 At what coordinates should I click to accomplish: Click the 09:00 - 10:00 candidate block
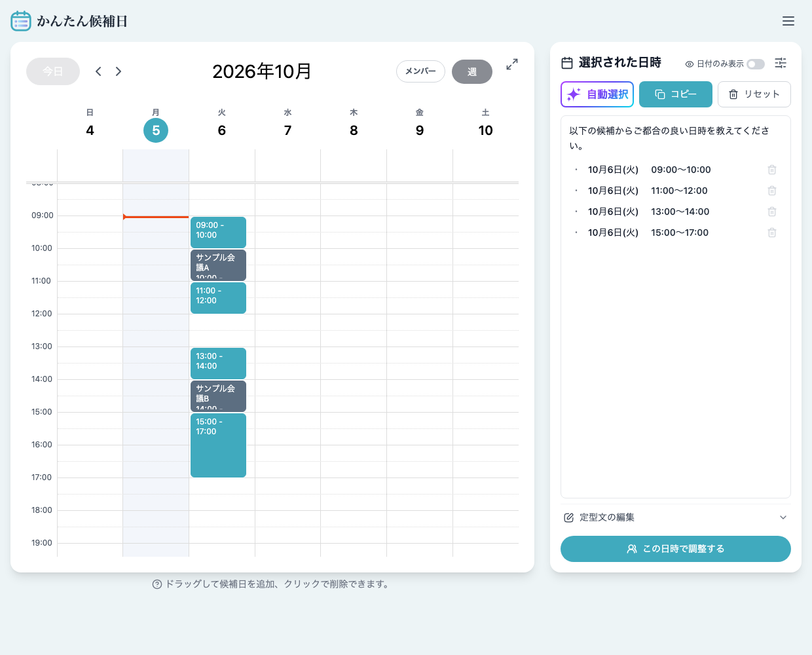click(x=218, y=233)
